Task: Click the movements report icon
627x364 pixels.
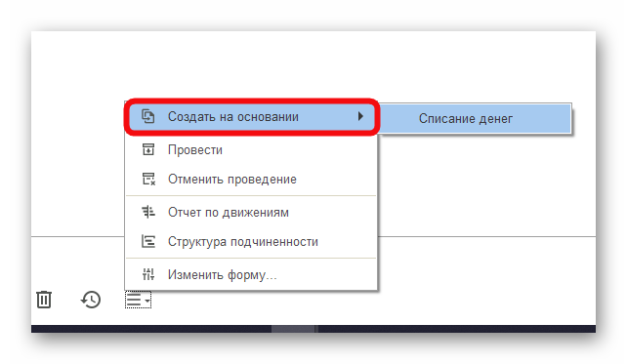Action: pyautogui.click(x=148, y=212)
